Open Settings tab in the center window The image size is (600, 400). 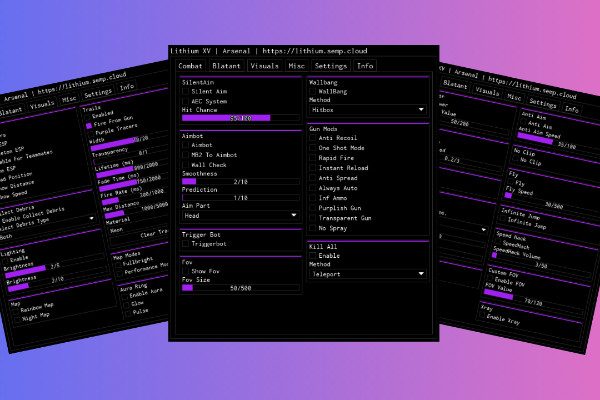[x=331, y=66]
